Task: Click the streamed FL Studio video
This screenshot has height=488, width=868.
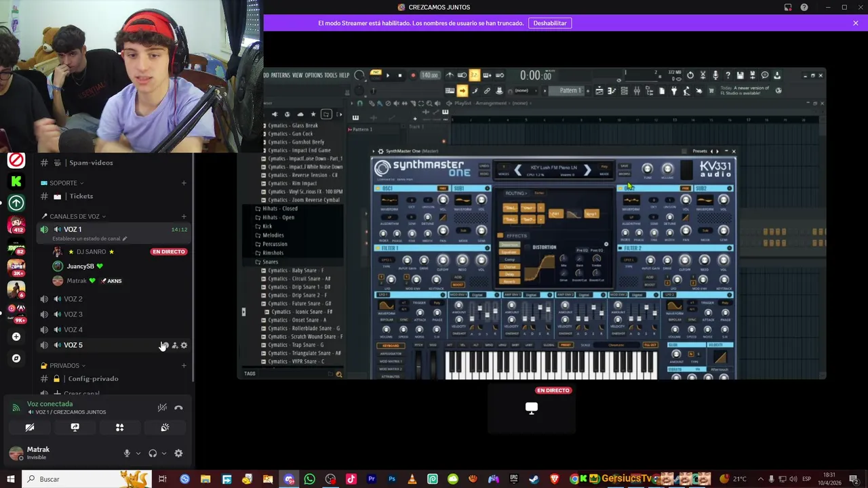Action: [x=532, y=223]
